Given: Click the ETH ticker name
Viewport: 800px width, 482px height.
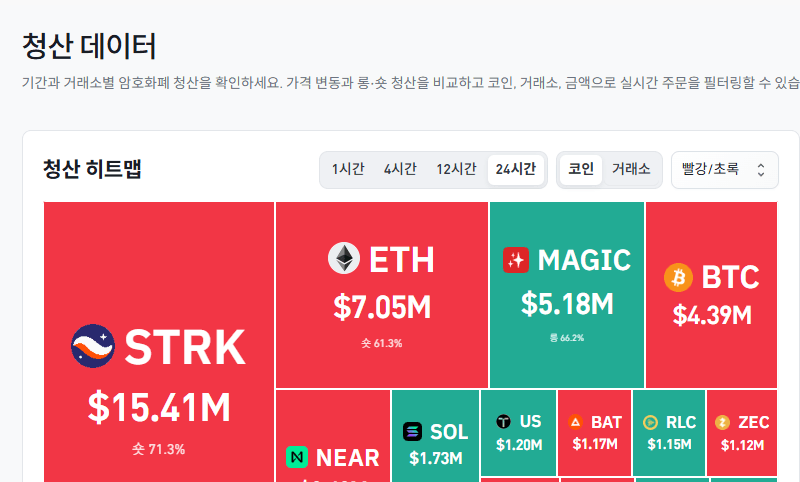Looking at the screenshot, I should click(402, 260).
